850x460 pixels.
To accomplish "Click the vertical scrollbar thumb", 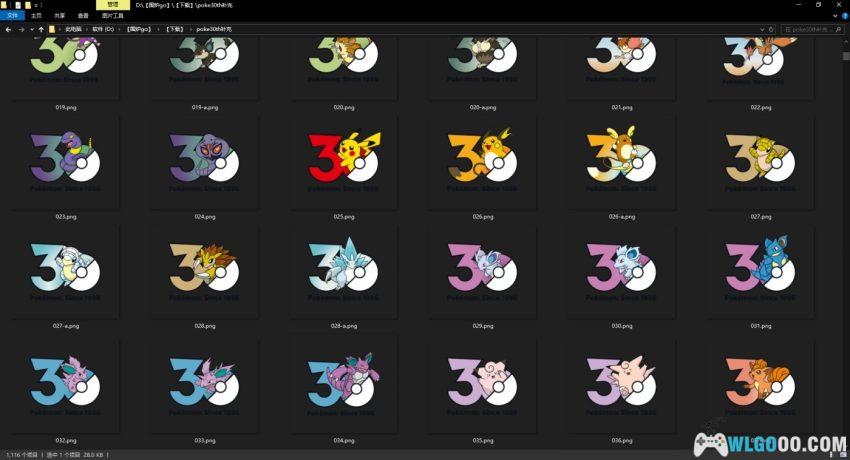I will (x=846, y=56).
